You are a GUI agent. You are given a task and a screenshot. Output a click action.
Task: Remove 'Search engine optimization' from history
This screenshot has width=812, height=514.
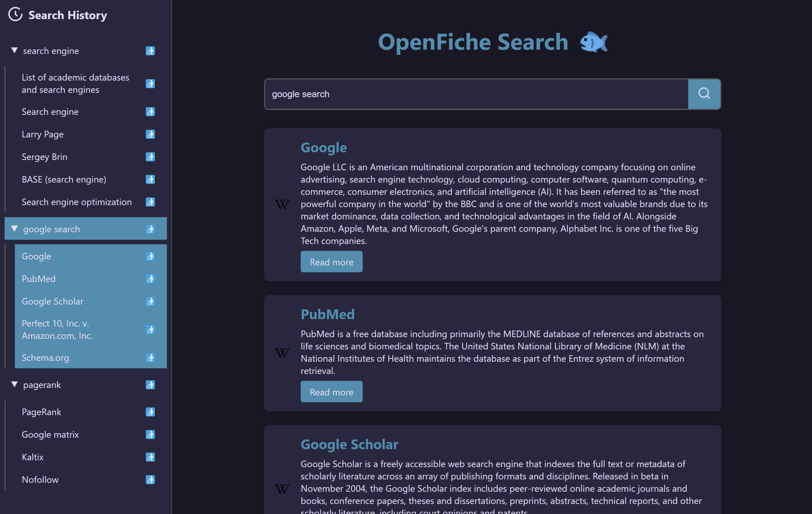[150, 202]
